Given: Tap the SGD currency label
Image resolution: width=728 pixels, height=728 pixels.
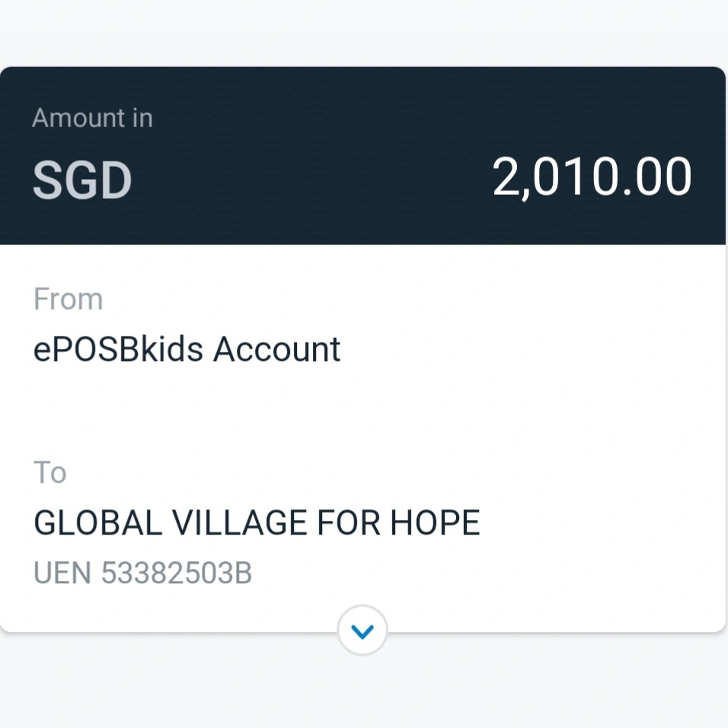Looking at the screenshot, I should point(82,180).
